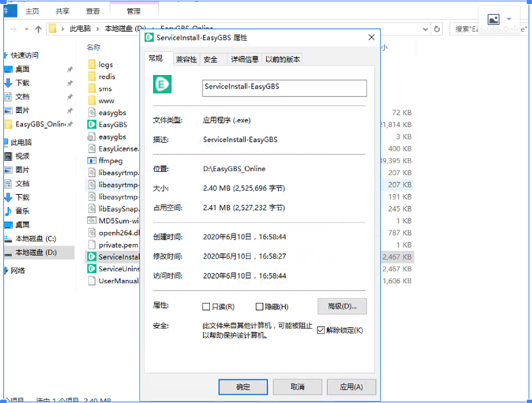Viewport: 532px width, 403px height.
Task: Open the preview picture dropdown arrow
Action: [x=509, y=19]
